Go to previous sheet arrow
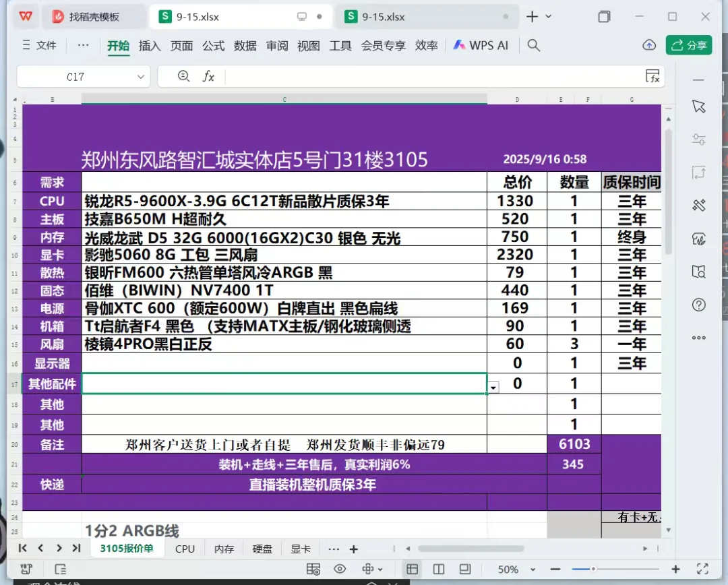 coord(41,549)
